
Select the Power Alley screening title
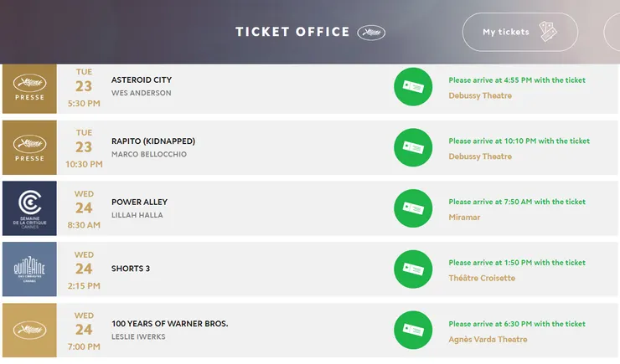pos(140,202)
